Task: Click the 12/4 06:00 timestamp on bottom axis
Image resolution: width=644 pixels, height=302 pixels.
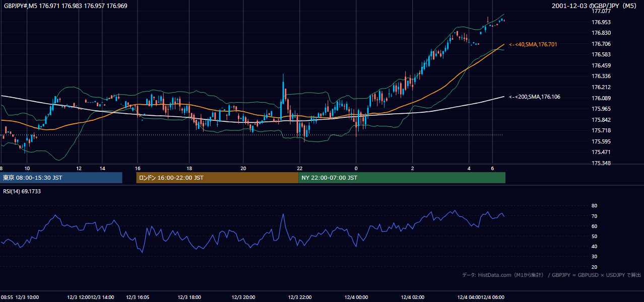Action: tap(493, 297)
